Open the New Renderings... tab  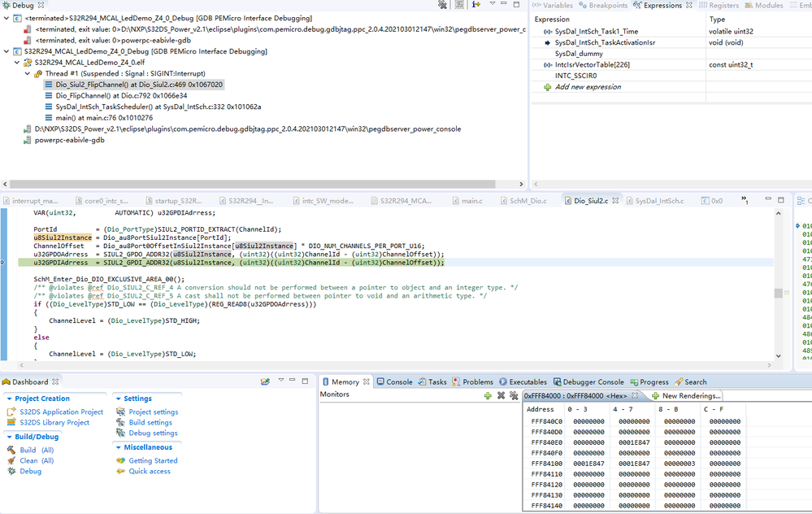point(686,396)
